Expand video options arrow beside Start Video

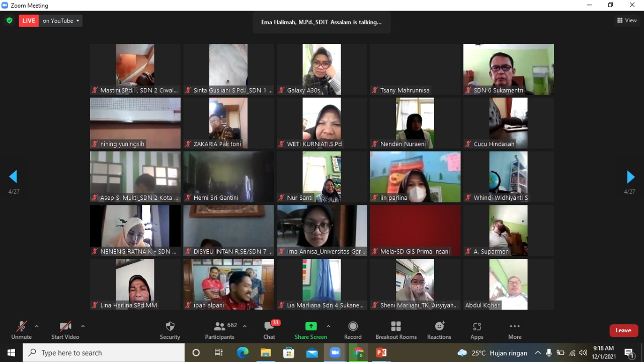(83, 326)
